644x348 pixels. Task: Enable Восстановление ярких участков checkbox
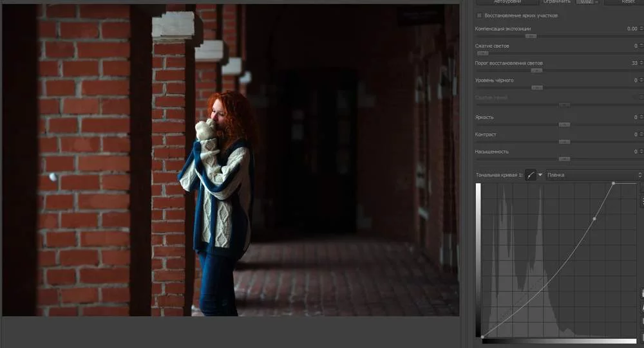(x=479, y=15)
